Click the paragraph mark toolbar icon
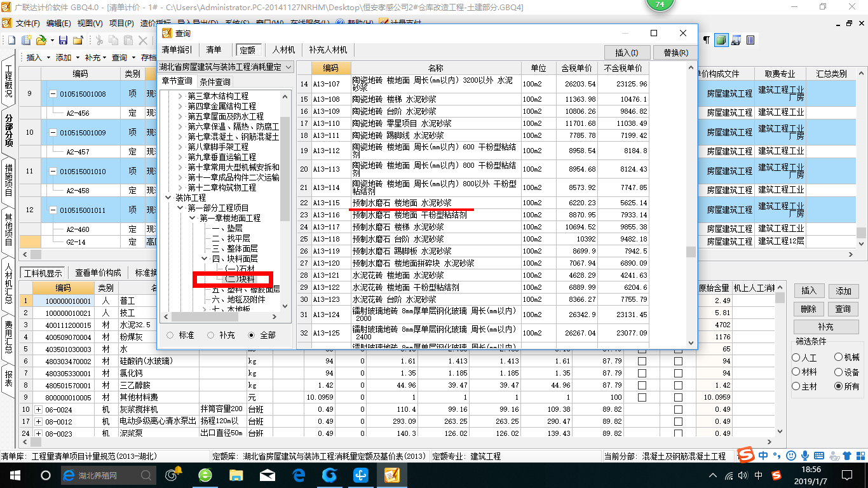The width and height of the screenshot is (868, 488). pos(706,40)
